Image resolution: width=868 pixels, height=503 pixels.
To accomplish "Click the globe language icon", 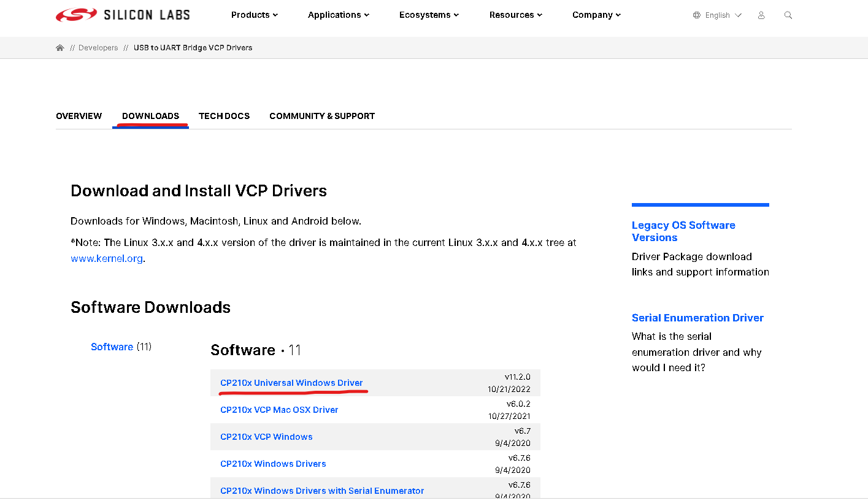I will tap(697, 15).
